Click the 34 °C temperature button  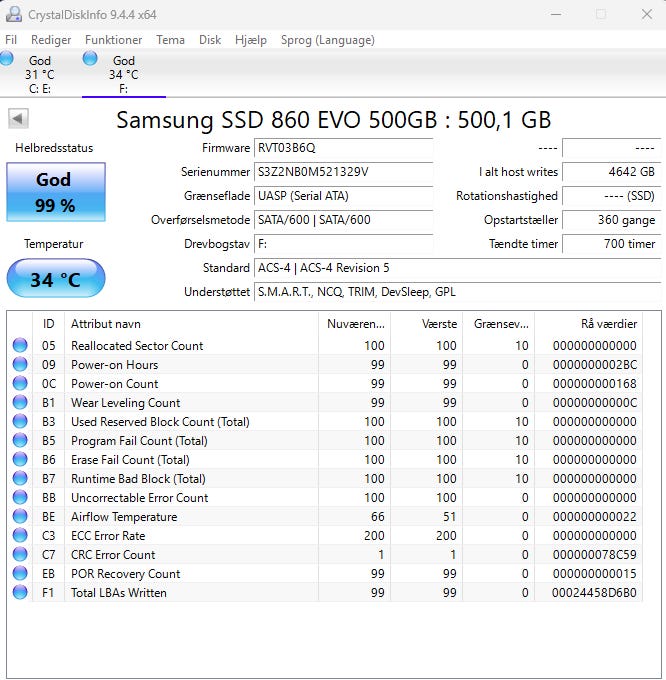tap(55, 279)
